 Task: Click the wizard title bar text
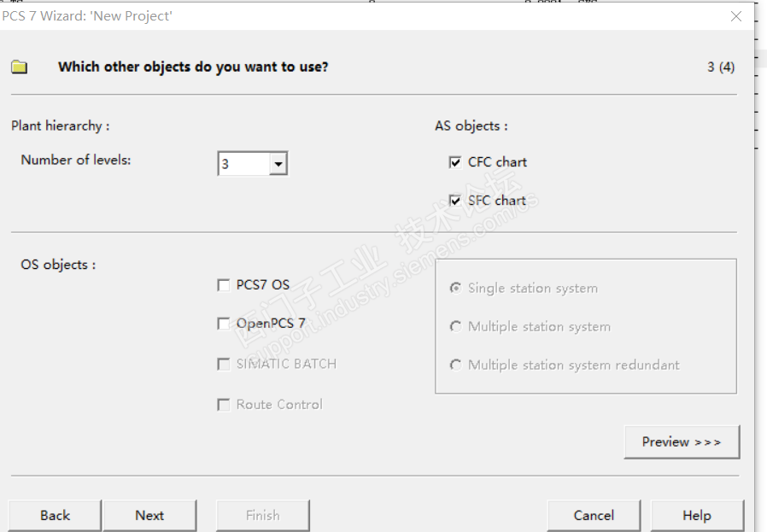pyautogui.click(x=88, y=16)
